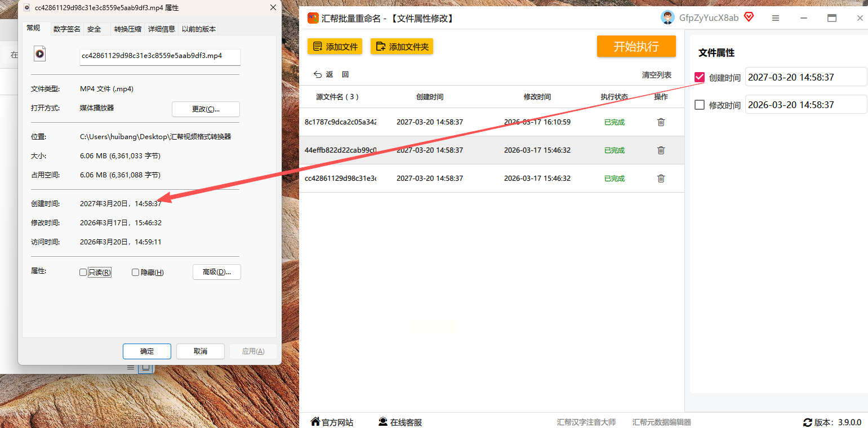
Task: Select file name 8c1787c9dca2c05a342 in the list
Action: point(340,122)
